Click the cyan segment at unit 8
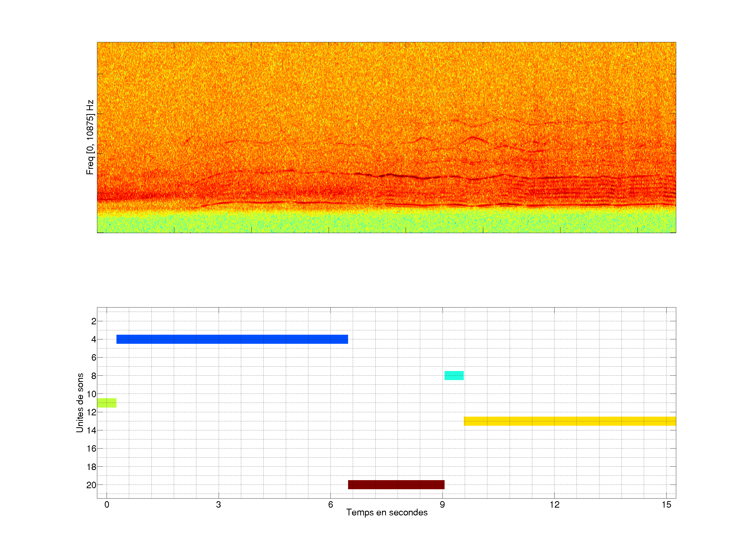747x560 pixels. 454,375
